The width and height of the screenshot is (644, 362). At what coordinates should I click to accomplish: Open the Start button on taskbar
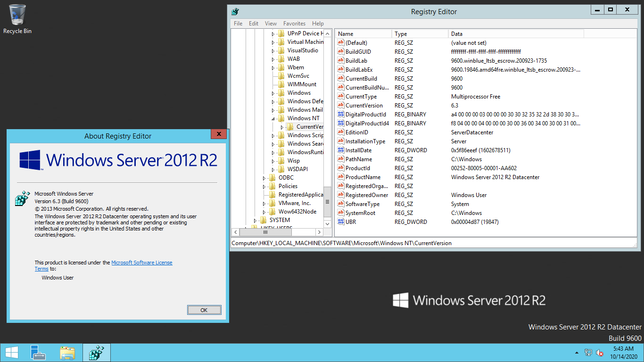pos(11,353)
